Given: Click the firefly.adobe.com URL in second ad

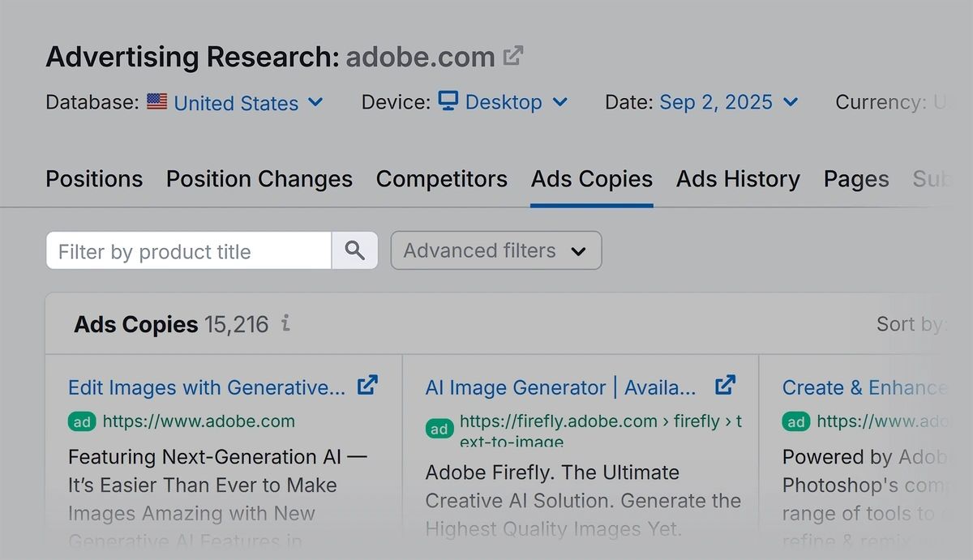Looking at the screenshot, I should (x=600, y=430).
